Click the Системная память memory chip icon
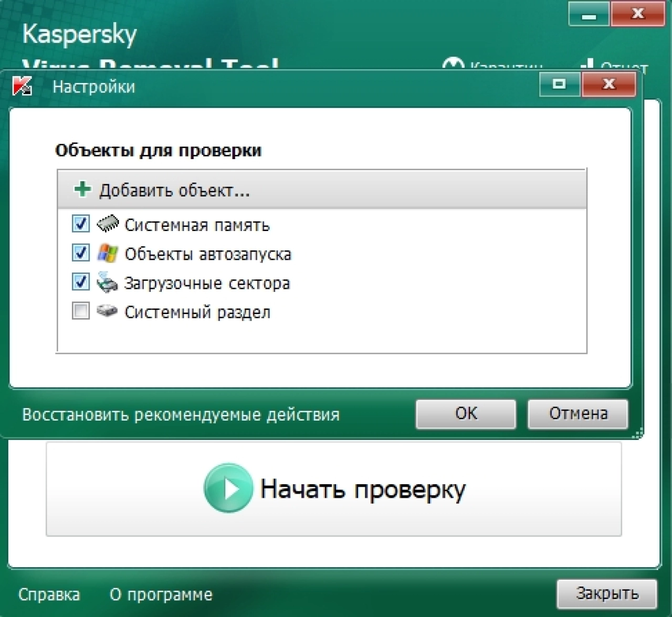Image resolution: width=672 pixels, height=617 pixels. (108, 223)
